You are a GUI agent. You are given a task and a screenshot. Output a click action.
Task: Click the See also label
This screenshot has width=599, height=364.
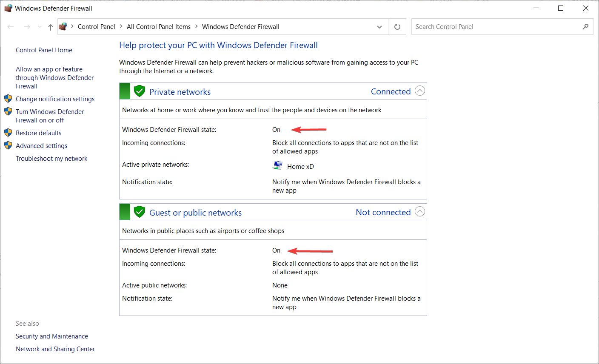pyautogui.click(x=27, y=324)
